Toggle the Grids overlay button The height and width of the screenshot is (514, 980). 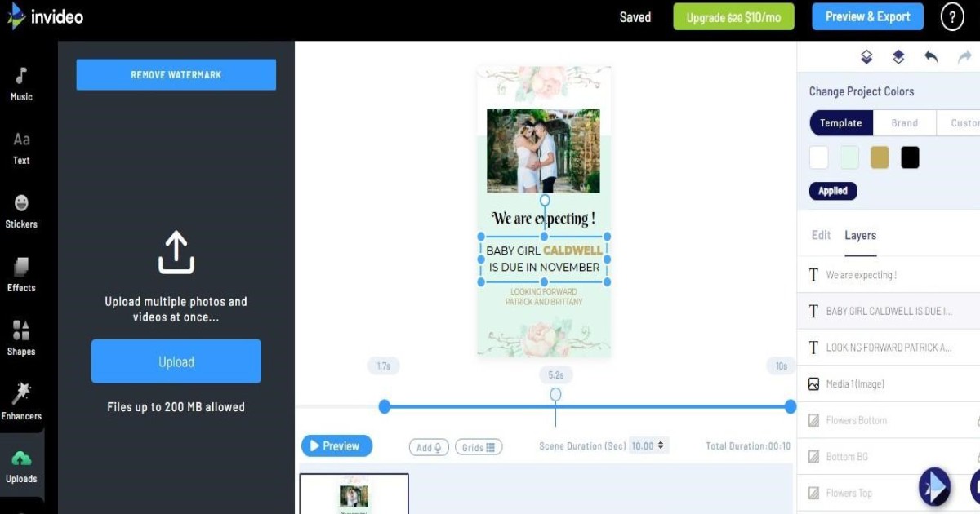tap(479, 447)
